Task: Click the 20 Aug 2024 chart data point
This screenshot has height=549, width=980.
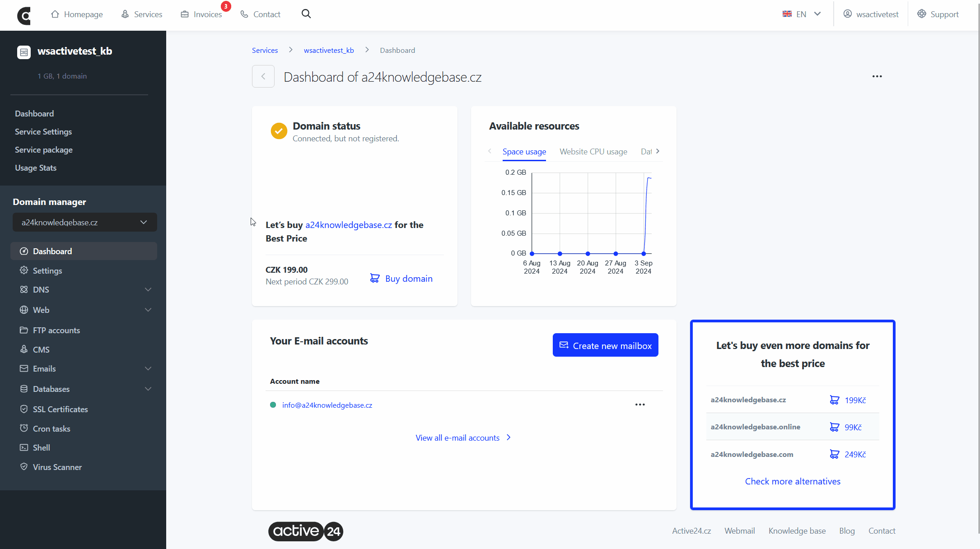Action: click(588, 254)
